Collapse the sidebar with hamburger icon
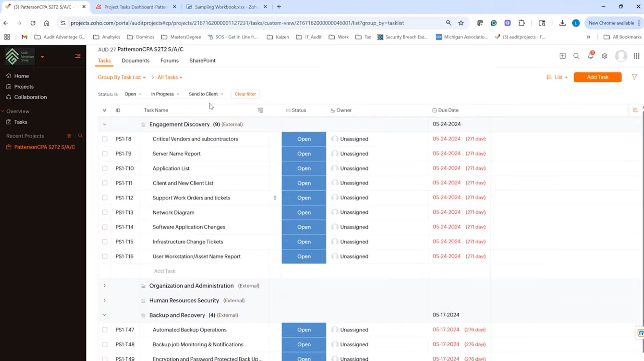The width and height of the screenshot is (644, 361). [78, 56]
